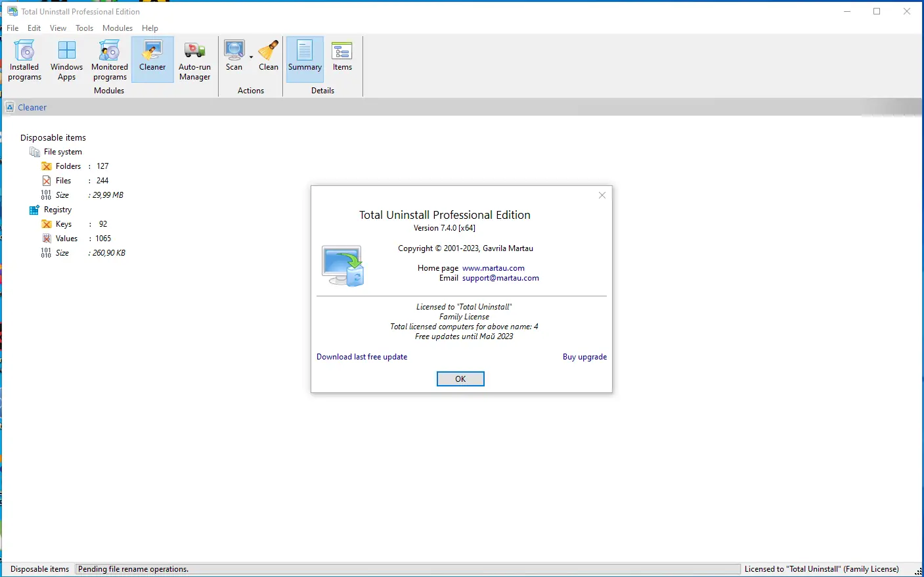The image size is (924, 577).
Task: Confirm the About dialog with OK
Action: 460,379
